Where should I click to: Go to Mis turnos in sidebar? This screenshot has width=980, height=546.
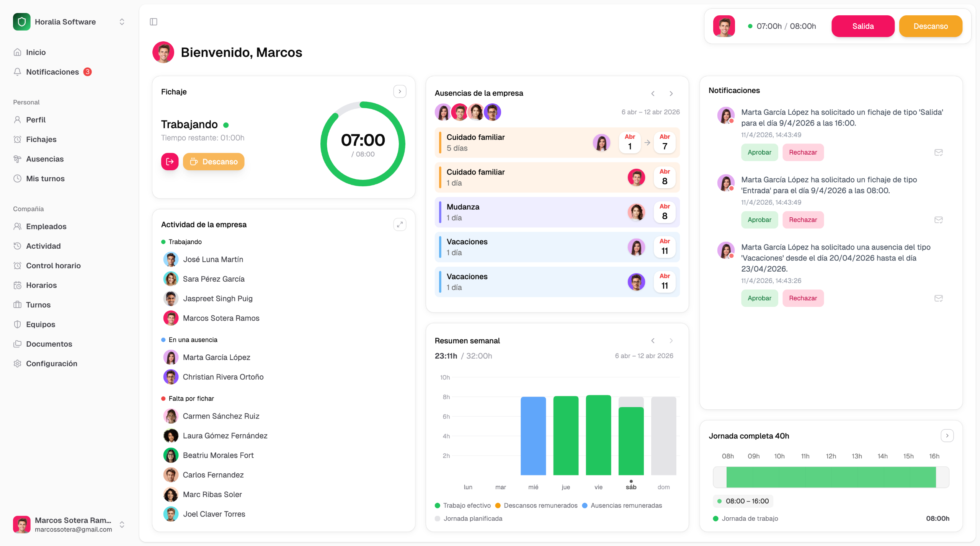45,179
